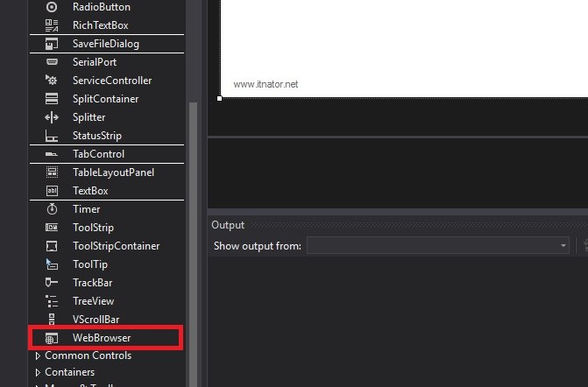The width and height of the screenshot is (588, 387).
Task: Click the www.itnator.net label on form
Action: click(x=266, y=85)
